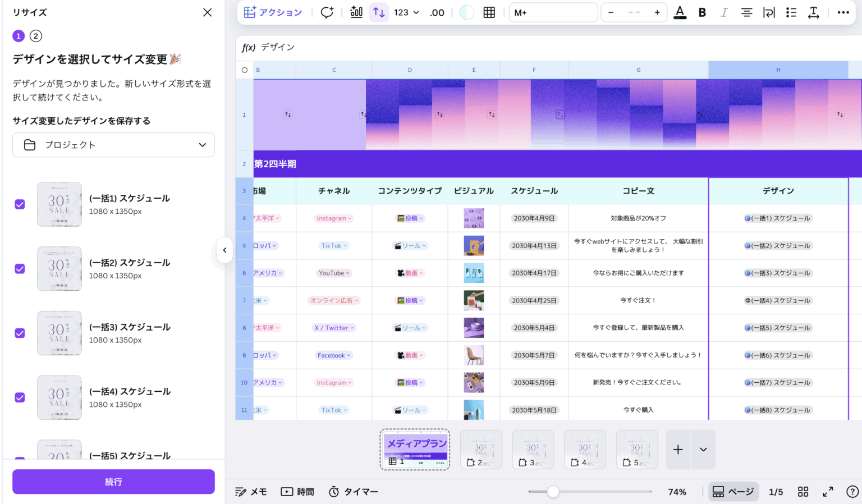The width and height of the screenshot is (862, 504).
Task: Uncheck the (一括2) スケジュール design checkbox
Action: 20,269
